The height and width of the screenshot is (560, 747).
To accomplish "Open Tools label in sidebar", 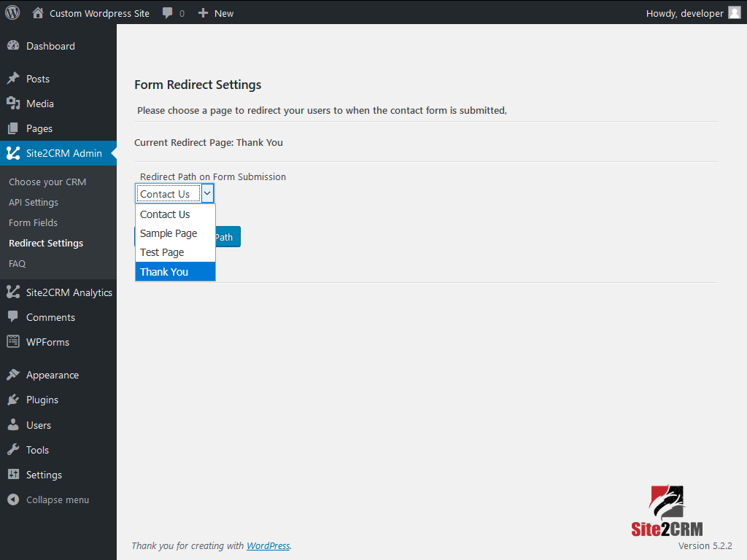I will (38, 450).
